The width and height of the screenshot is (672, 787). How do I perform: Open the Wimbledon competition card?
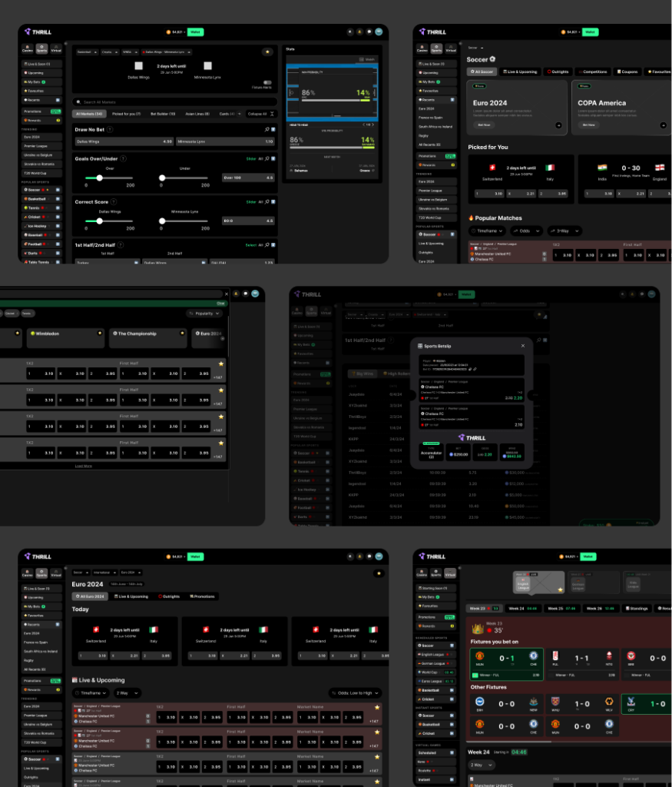coord(66,338)
